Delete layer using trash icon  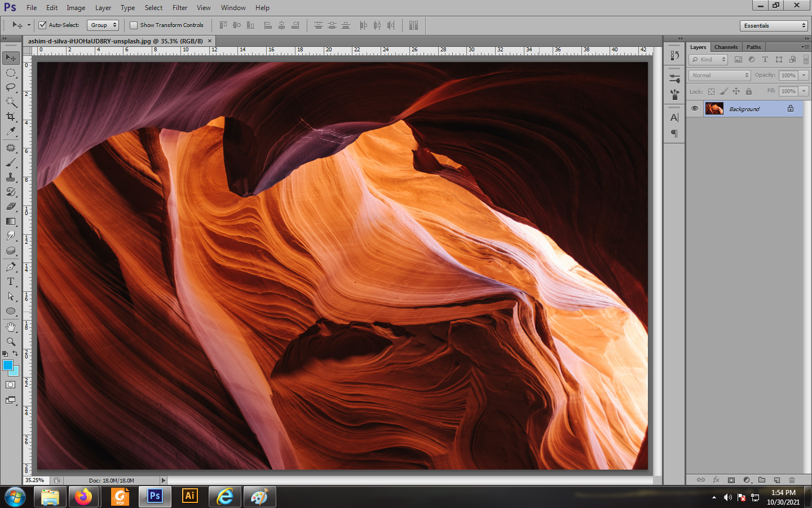point(792,480)
